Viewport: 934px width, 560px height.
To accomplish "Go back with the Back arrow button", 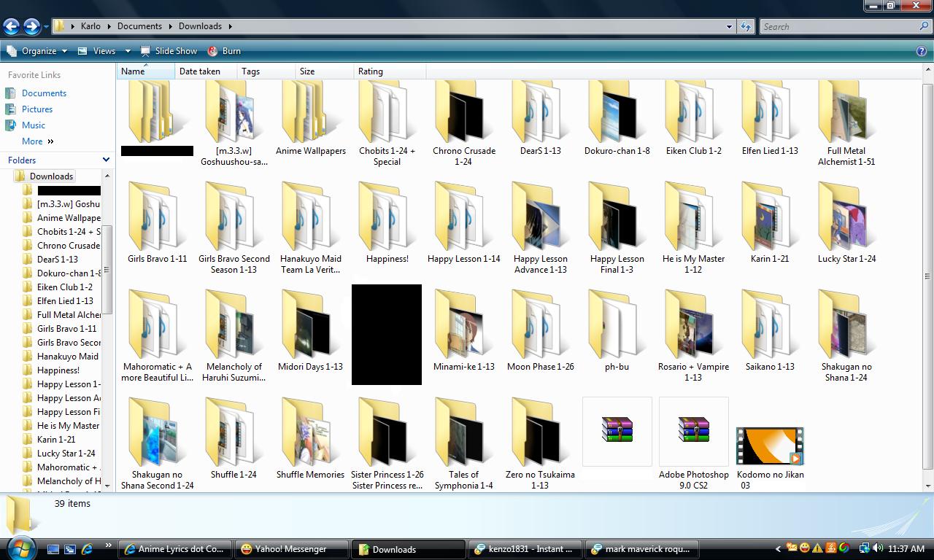I will (11, 26).
